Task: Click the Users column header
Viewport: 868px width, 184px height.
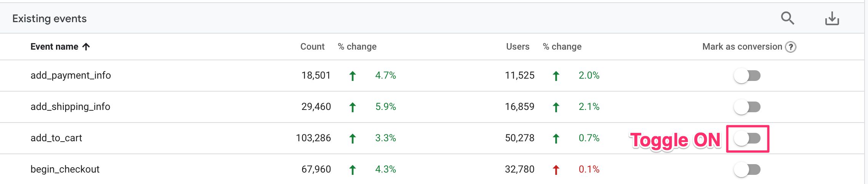Action: tap(518, 47)
